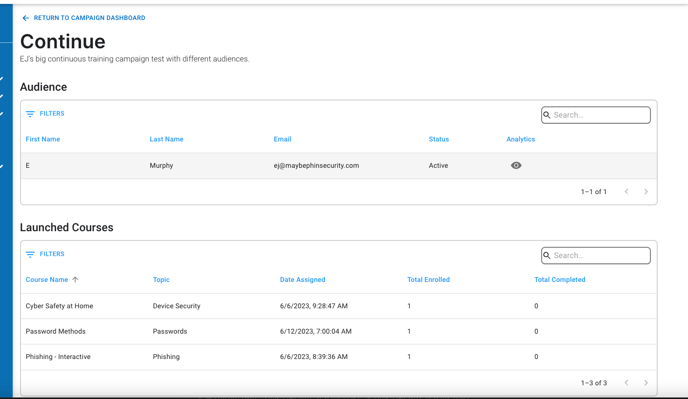Click date 6/6/2023, 8:39:36 AM
The image size is (688, 399).
pyautogui.click(x=314, y=357)
